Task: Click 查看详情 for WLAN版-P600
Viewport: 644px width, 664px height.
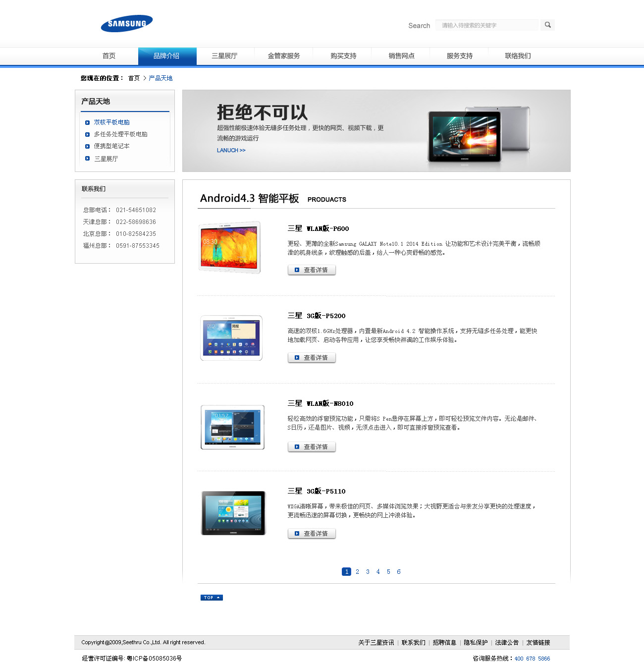Action: click(312, 270)
